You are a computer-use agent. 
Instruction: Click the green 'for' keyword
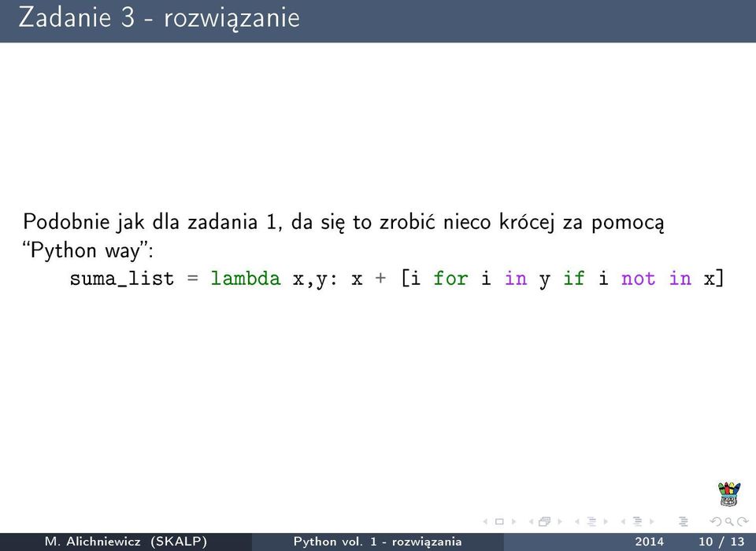450,279
